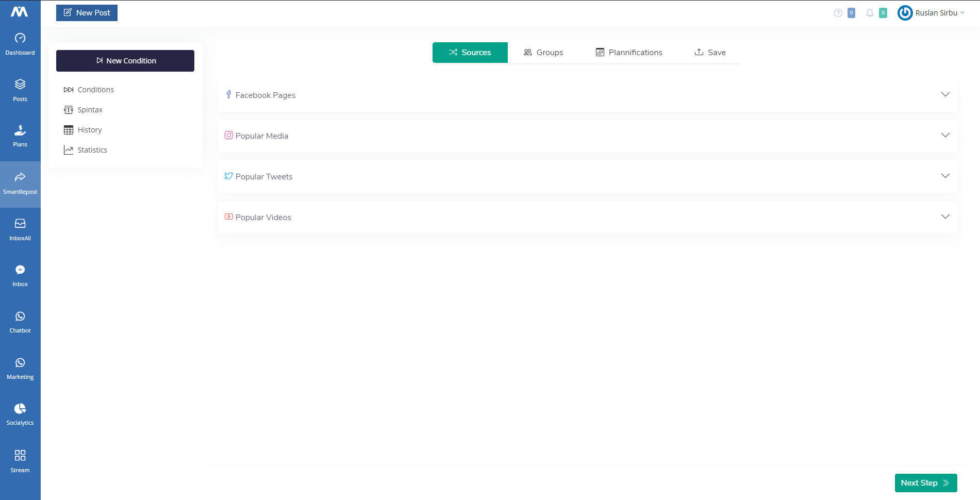Screen dimensions: 980x500
Task: Switch to the Groups tab
Action: (x=543, y=53)
